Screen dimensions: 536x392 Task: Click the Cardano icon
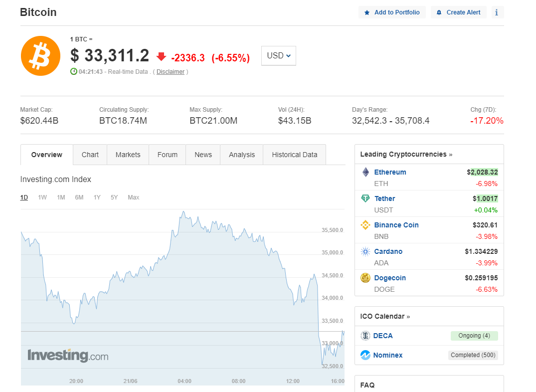[365, 251]
